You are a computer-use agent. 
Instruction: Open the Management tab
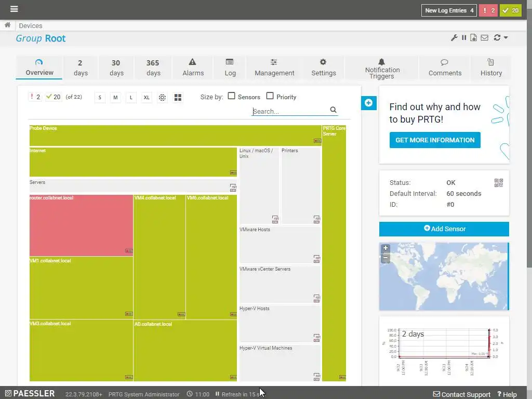[x=274, y=68]
